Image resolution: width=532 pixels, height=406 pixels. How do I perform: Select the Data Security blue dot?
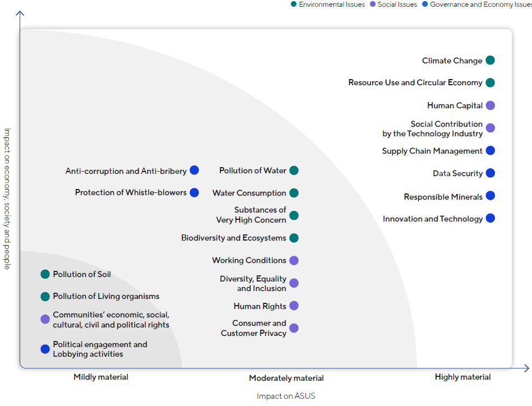click(x=490, y=173)
